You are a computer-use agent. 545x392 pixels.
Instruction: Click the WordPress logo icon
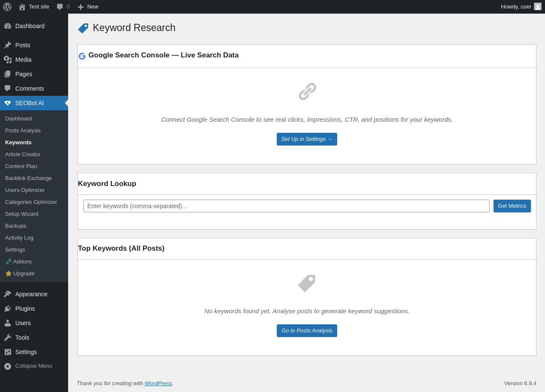[7, 7]
